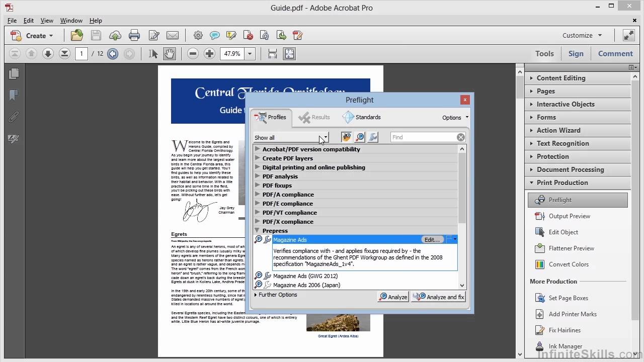Open the Window menu

71,21
